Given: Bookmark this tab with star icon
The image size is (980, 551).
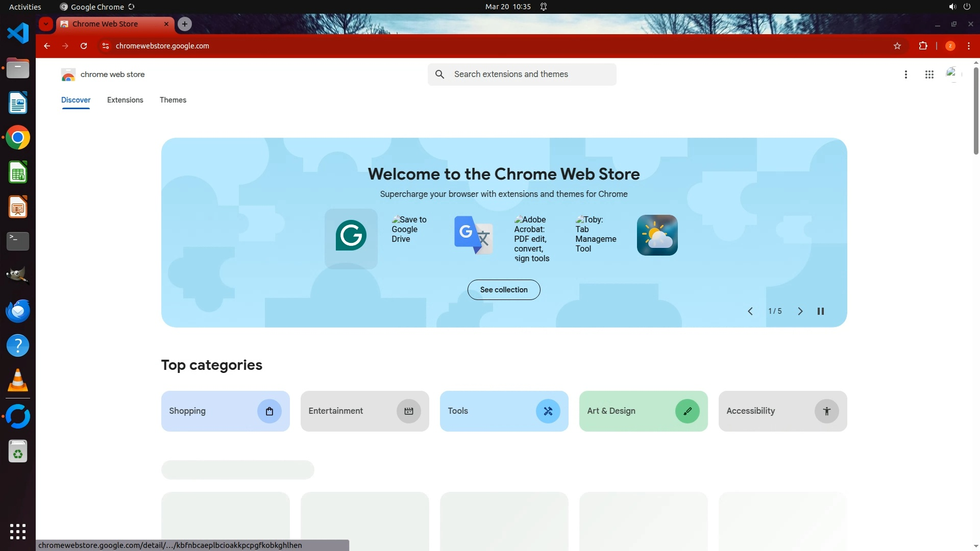Looking at the screenshot, I should (897, 46).
